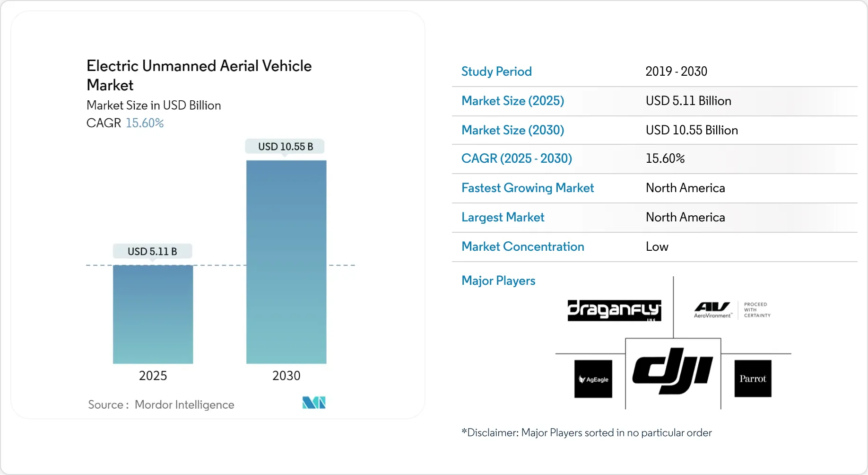
Task: Click the Electric Unmanned Aerial Vehicle Market title
Action: pos(199,75)
